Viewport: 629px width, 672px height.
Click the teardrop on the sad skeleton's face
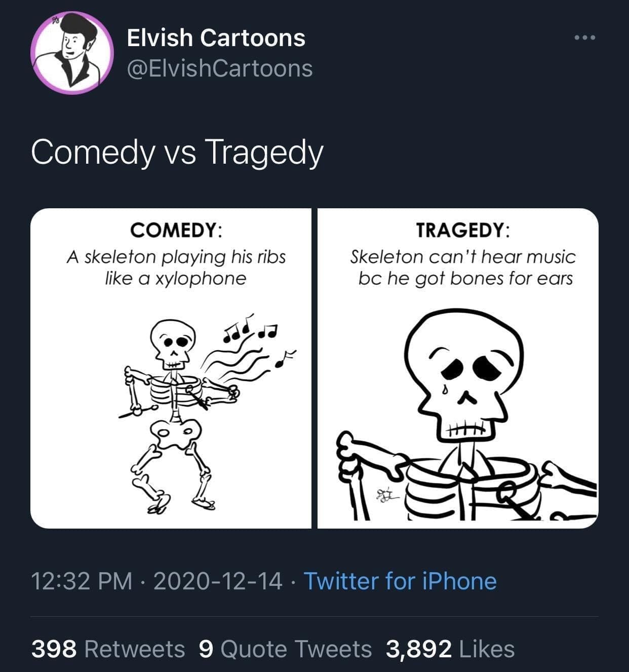(x=444, y=389)
